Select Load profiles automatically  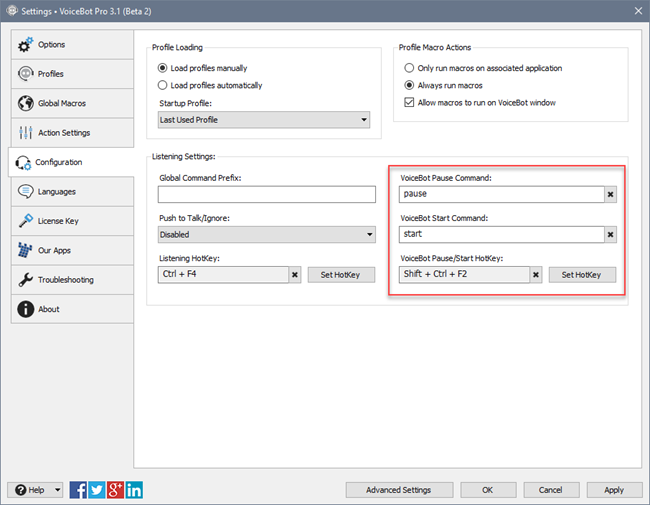[210, 85]
